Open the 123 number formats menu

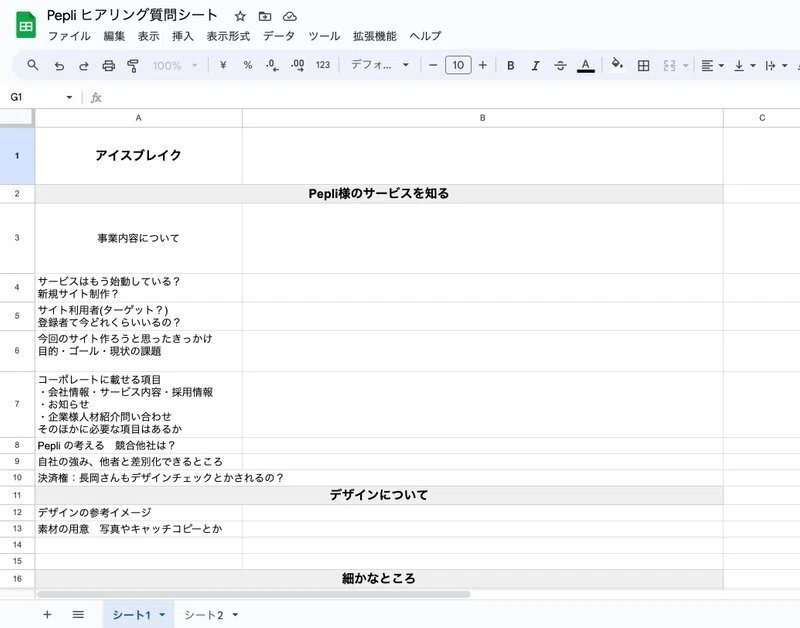tap(322, 65)
